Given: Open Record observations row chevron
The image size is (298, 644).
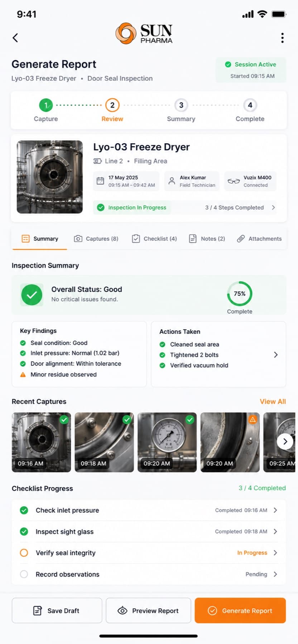Looking at the screenshot, I should (275, 574).
